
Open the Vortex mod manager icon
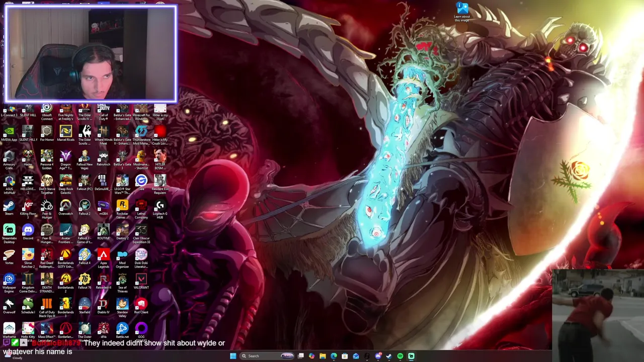pos(9,257)
